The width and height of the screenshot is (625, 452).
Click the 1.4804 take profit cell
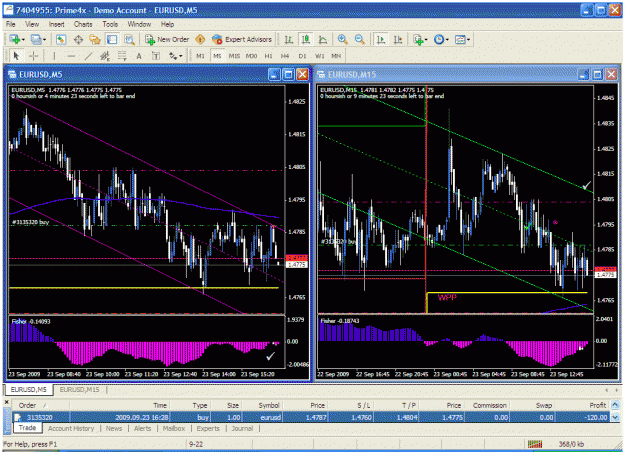click(x=406, y=417)
